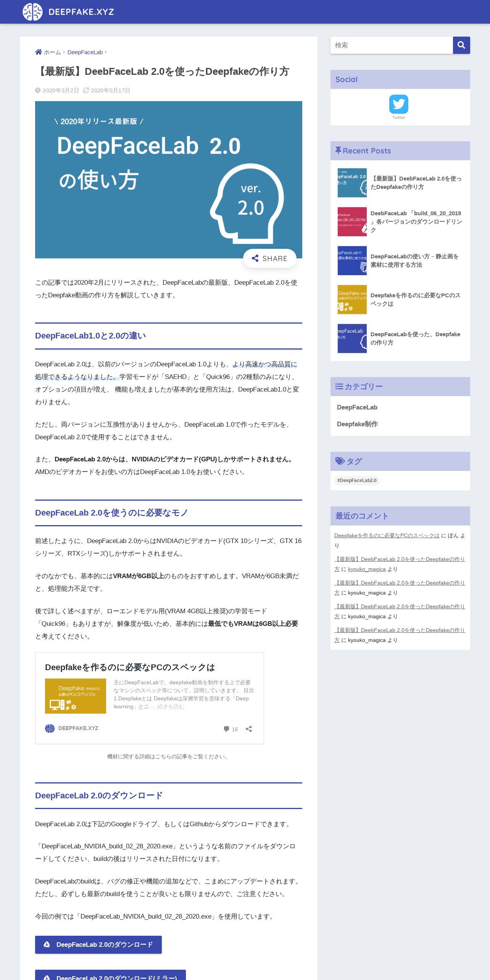
Task: Click caption 機材に関する詳細はこちらの記事をご覧ください。
Action: (x=168, y=756)
